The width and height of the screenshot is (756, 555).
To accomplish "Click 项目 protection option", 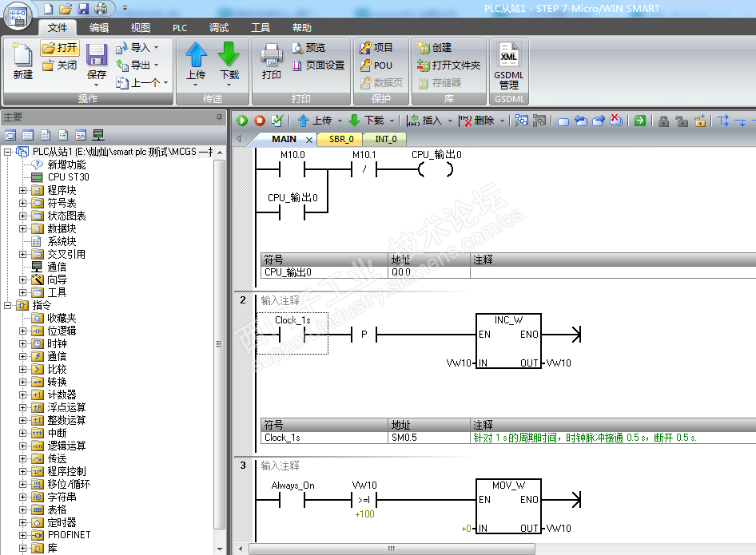I will pyautogui.click(x=376, y=48).
